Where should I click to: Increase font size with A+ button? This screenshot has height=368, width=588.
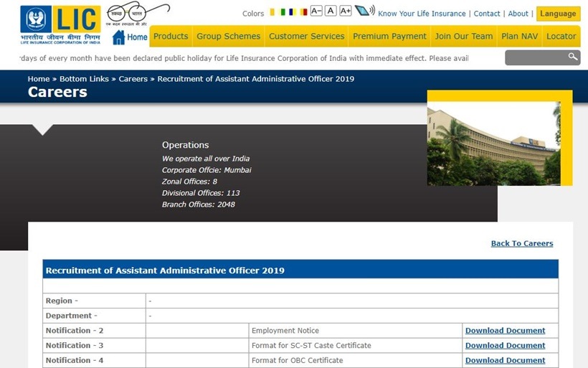coord(346,11)
